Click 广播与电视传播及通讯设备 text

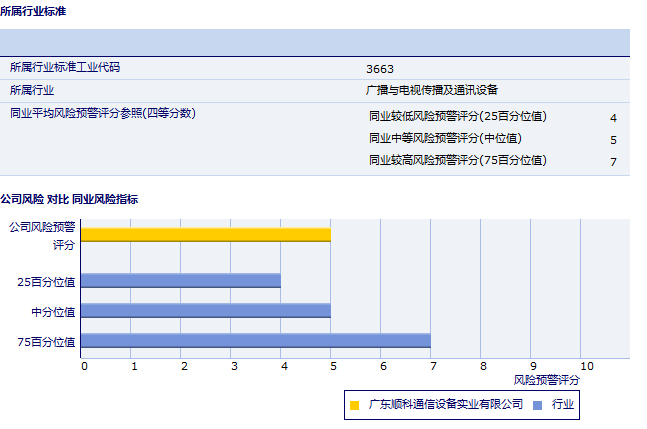(x=432, y=90)
